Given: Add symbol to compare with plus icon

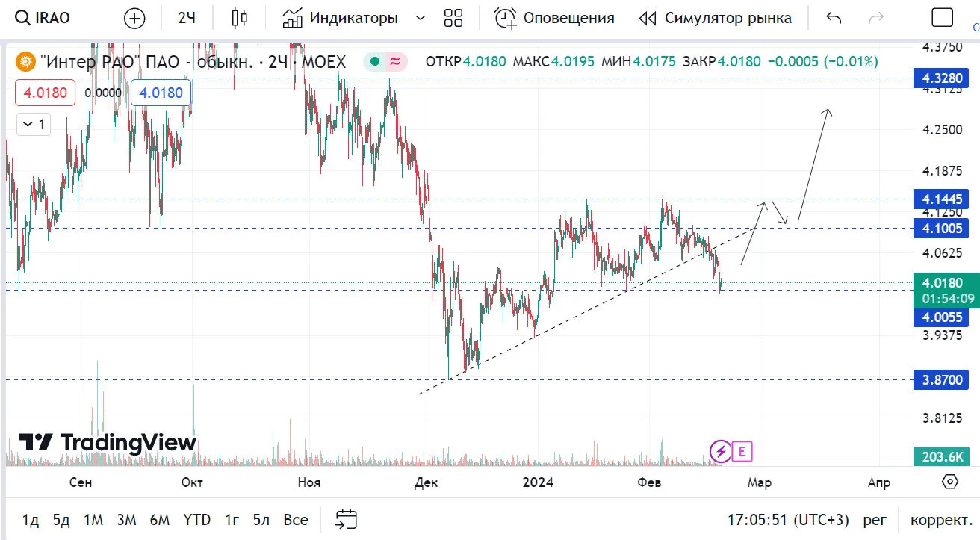Looking at the screenshot, I should click(134, 18).
